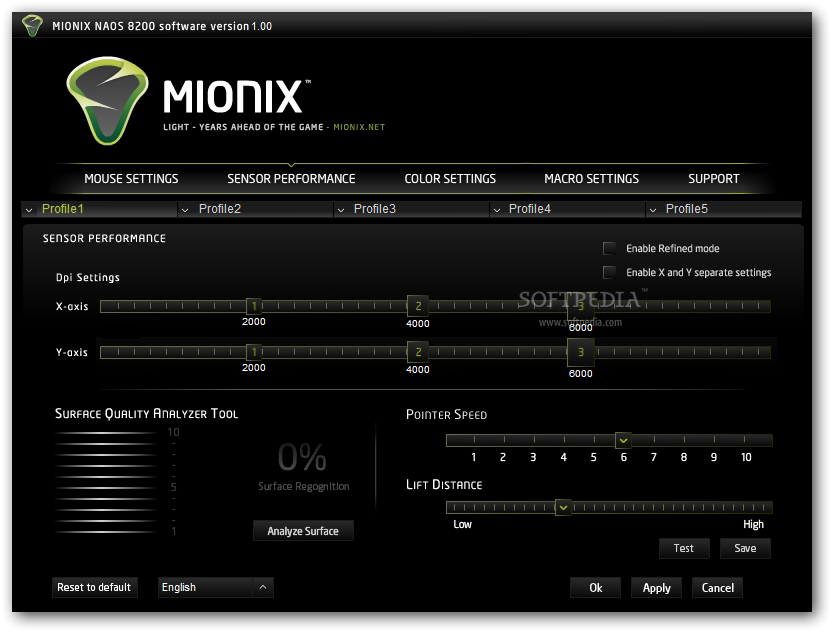Expand the Profile5 chevron

click(x=653, y=210)
